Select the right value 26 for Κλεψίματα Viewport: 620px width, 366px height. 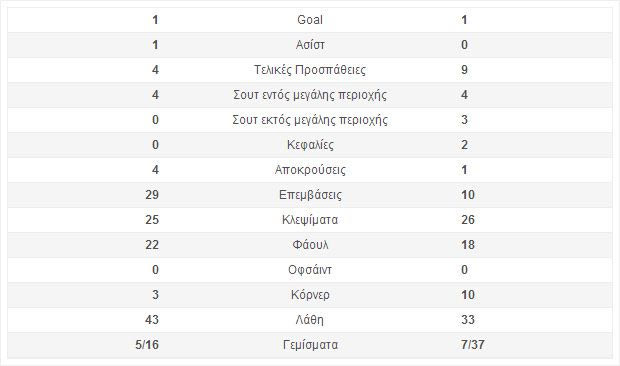click(x=468, y=220)
